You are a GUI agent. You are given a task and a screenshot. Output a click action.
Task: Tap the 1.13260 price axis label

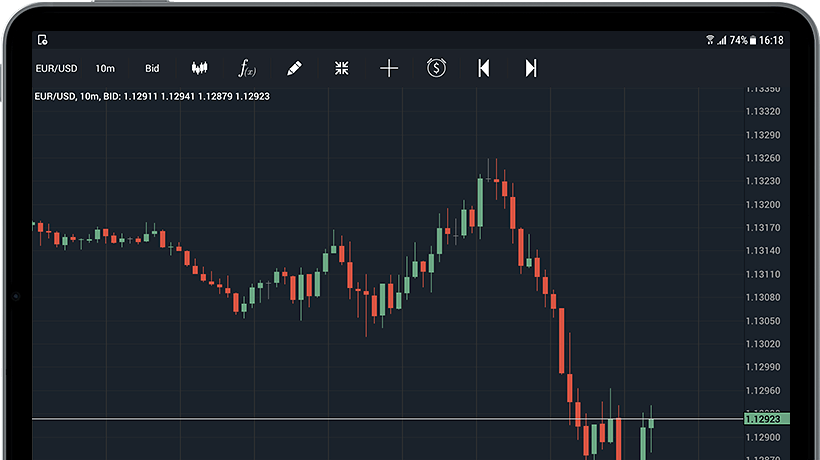[x=763, y=158]
